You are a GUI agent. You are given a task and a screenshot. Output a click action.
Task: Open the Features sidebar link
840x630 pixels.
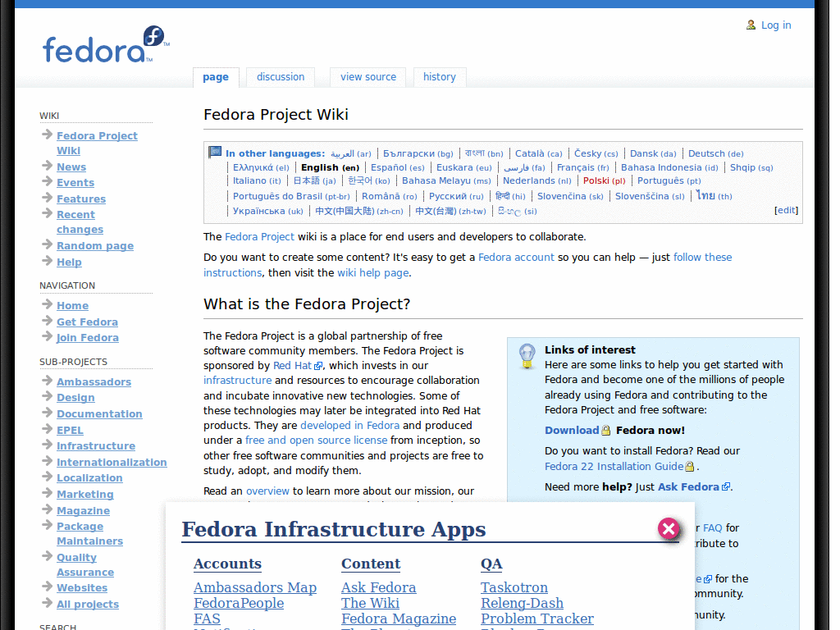(x=81, y=199)
